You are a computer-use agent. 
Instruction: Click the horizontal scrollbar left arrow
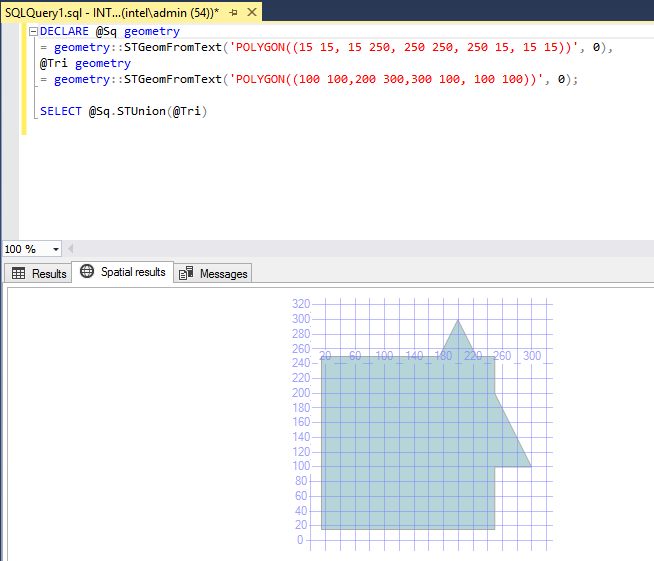click(x=70, y=249)
